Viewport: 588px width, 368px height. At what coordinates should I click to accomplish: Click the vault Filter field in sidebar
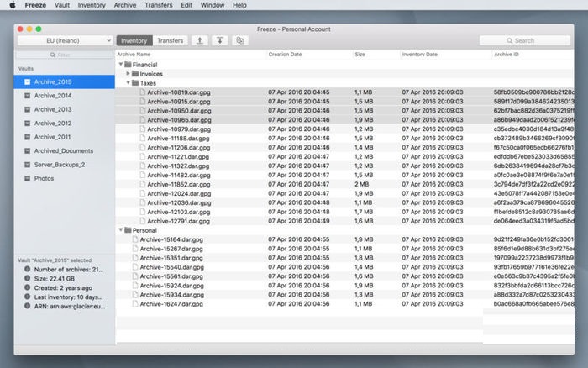65,55
